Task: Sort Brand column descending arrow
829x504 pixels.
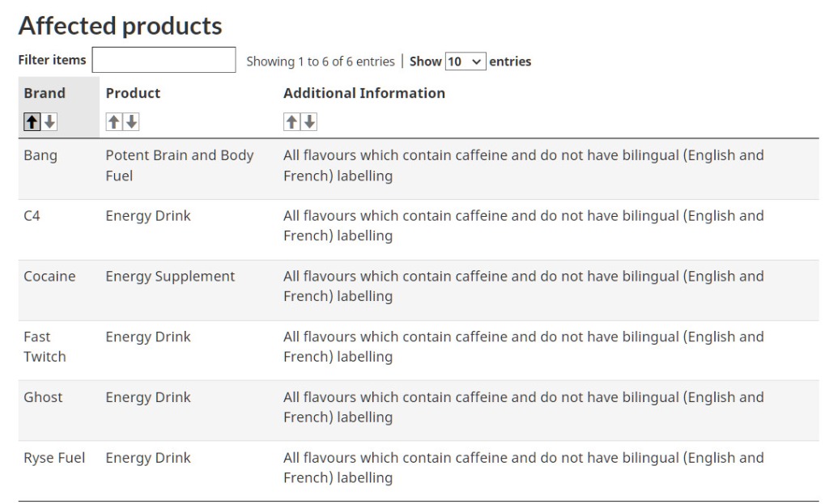Action: click(x=49, y=122)
